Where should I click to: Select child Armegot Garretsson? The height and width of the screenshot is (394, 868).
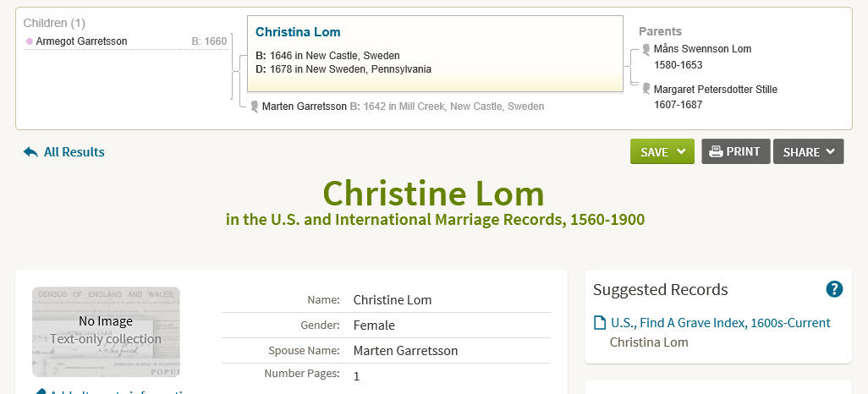81,41
